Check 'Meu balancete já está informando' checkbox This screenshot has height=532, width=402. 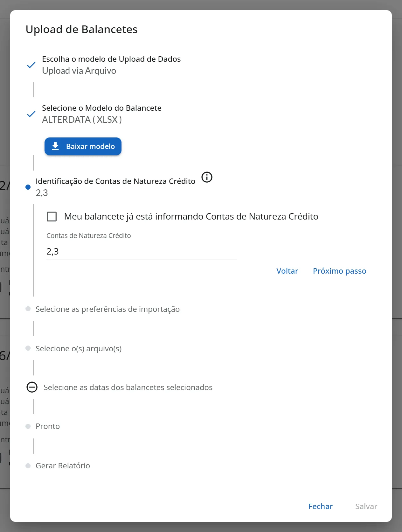[x=52, y=216]
